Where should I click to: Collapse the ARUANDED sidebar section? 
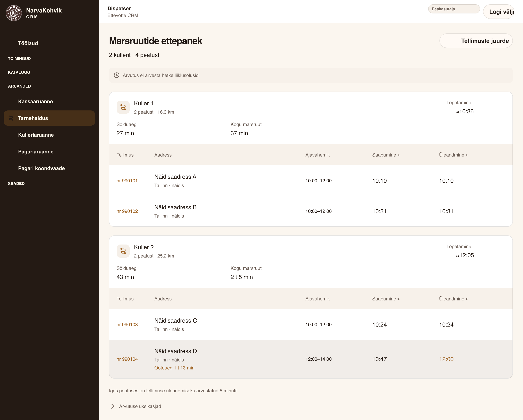tap(19, 86)
